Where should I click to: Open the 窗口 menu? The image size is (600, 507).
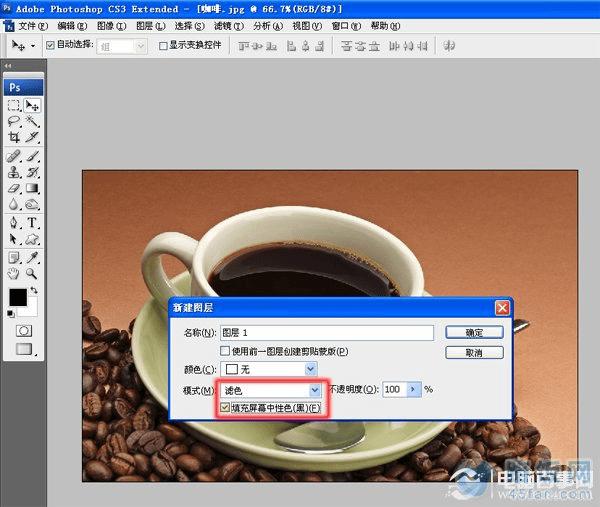[x=346, y=26]
